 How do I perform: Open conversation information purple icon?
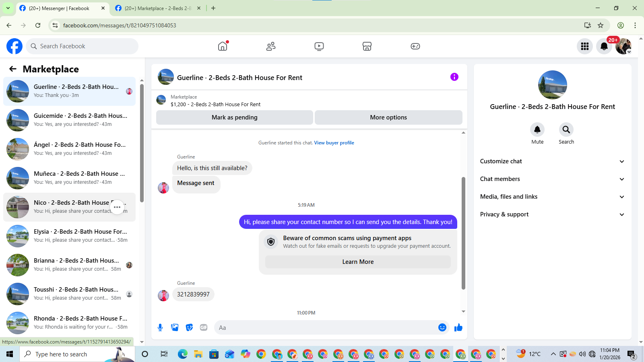(x=454, y=77)
